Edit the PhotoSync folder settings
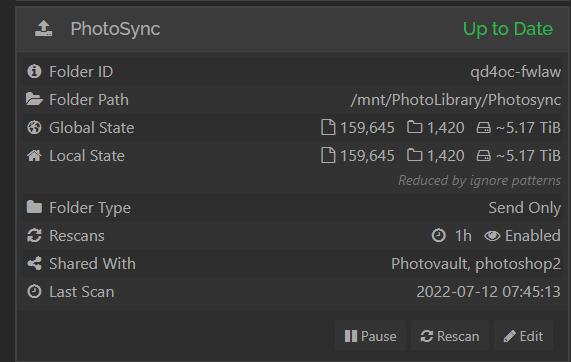 [523, 336]
